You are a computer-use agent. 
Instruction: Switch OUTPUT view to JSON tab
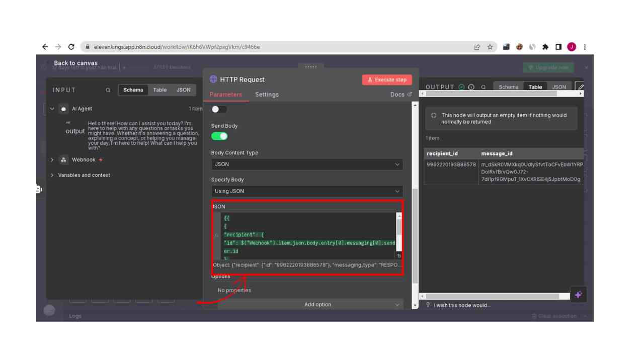click(x=559, y=87)
